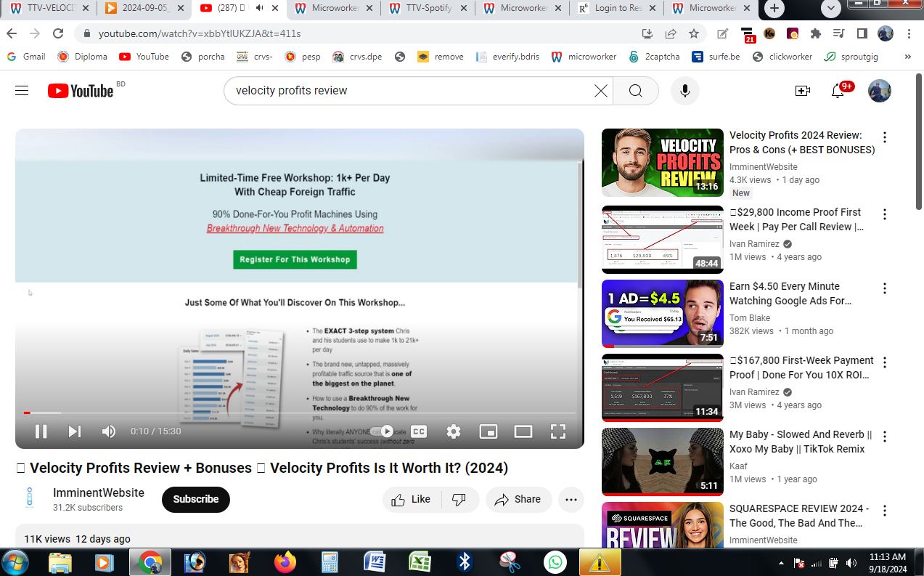Open Firefox from the taskbar

point(285,562)
